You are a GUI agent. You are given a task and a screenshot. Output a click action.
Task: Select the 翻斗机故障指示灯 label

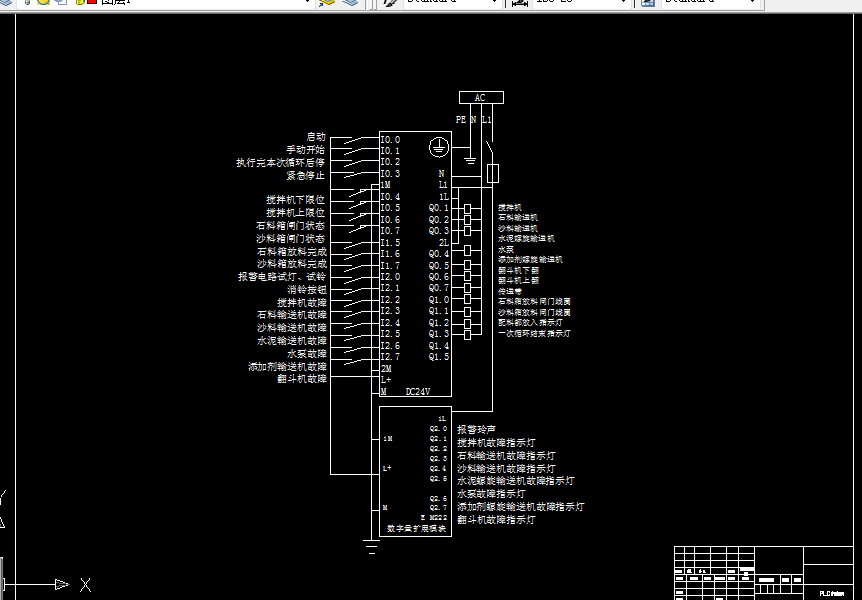click(496, 519)
